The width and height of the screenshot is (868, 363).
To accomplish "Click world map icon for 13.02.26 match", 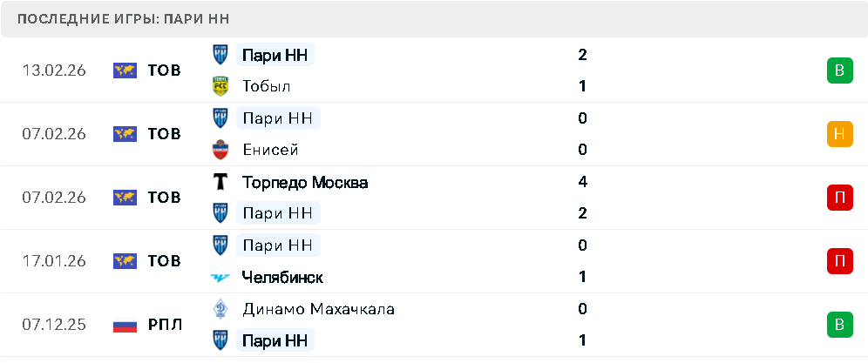I will point(125,71).
